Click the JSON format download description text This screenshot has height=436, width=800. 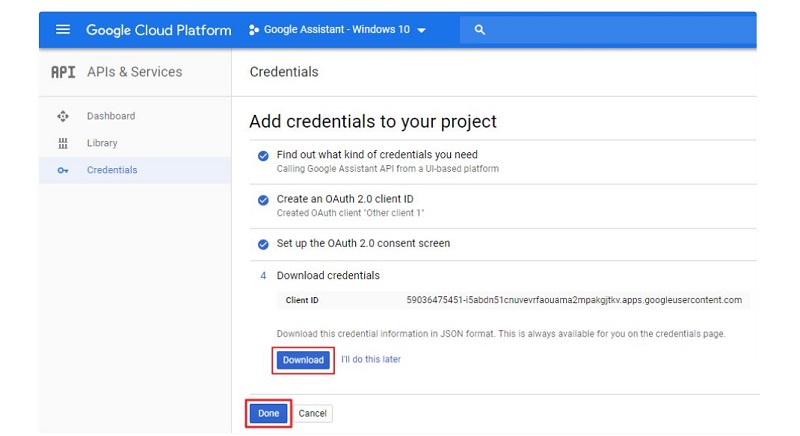click(501, 334)
